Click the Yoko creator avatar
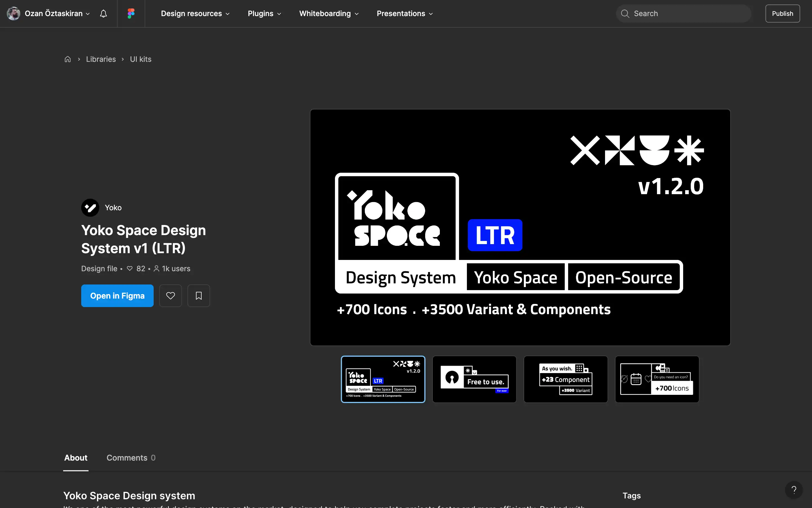Image resolution: width=812 pixels, height=508 pixels. click(x=90, y=208)
